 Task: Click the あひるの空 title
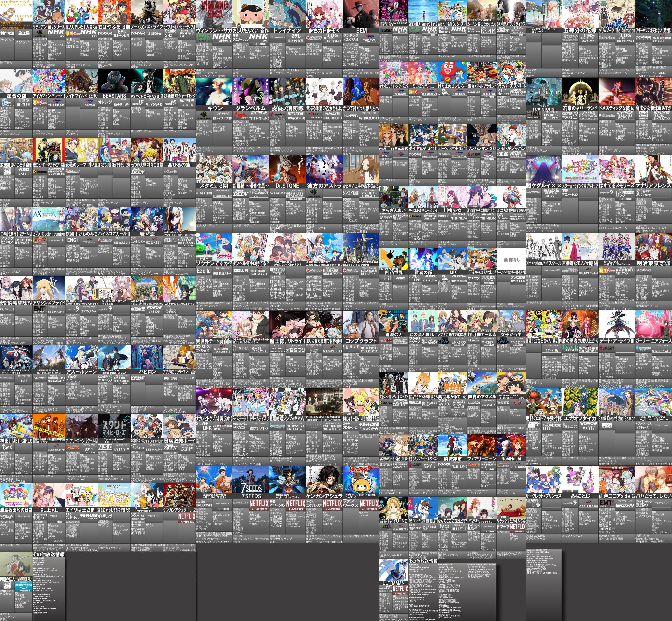tap(179, 165)
